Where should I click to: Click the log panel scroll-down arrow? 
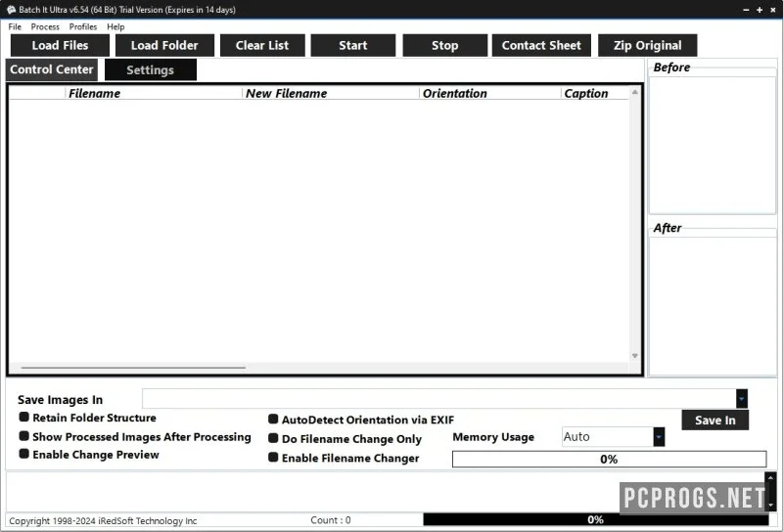pyautogui.click(x=770, y=506)
